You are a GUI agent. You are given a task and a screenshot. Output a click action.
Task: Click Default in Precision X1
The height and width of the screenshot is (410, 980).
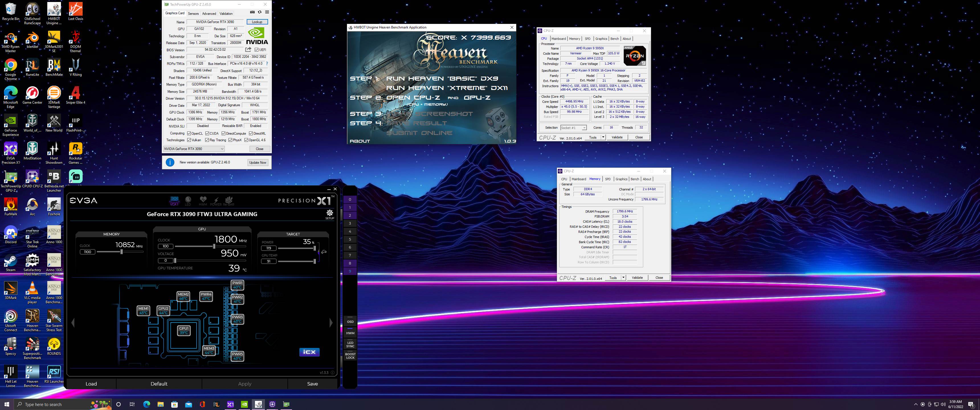(159, 384)
